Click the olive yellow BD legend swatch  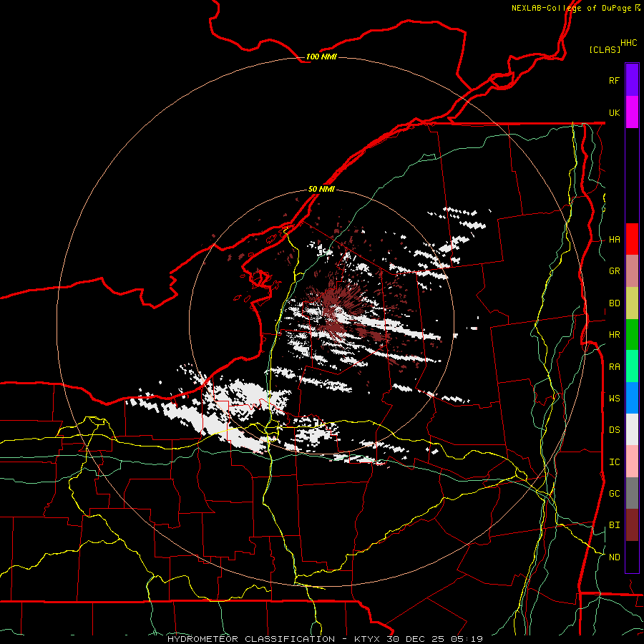pos(632,303)
